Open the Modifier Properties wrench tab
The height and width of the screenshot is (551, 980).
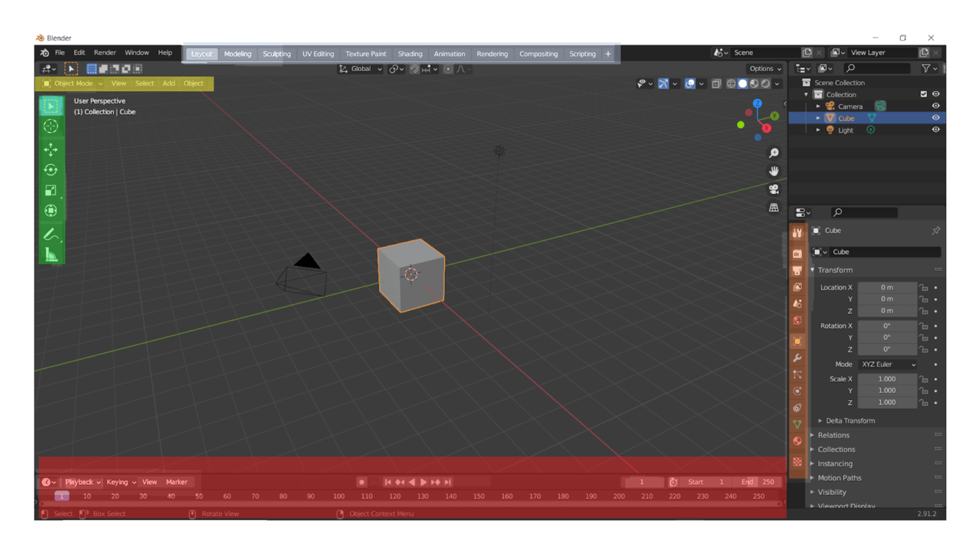(x=797, y=358)
